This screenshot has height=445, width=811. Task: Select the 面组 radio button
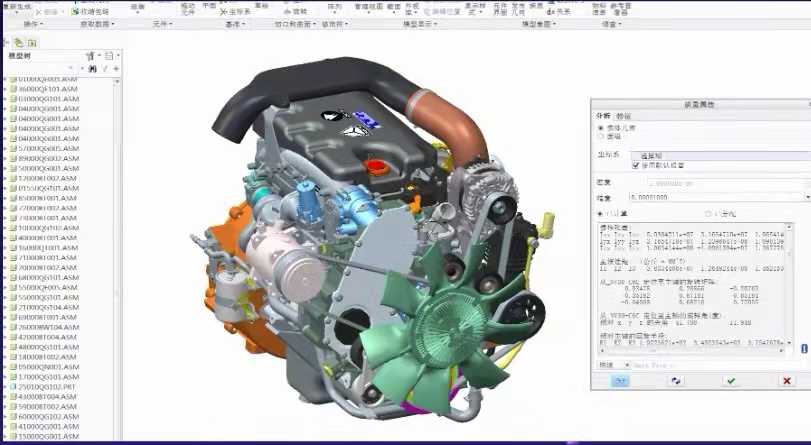(x=601, y=137)
